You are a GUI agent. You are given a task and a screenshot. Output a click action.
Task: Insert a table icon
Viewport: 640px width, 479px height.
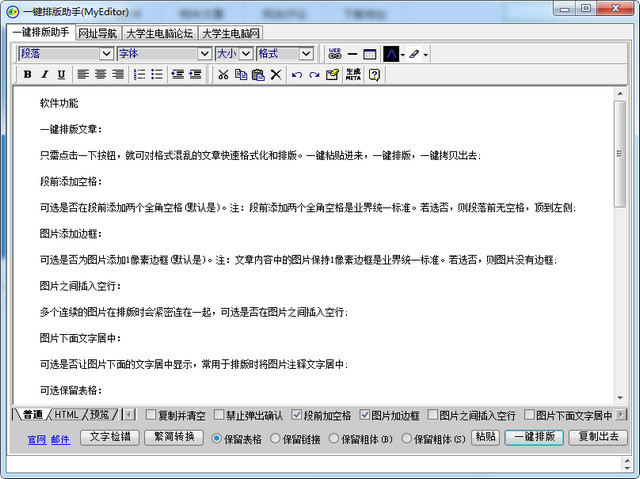pos(369,54)
